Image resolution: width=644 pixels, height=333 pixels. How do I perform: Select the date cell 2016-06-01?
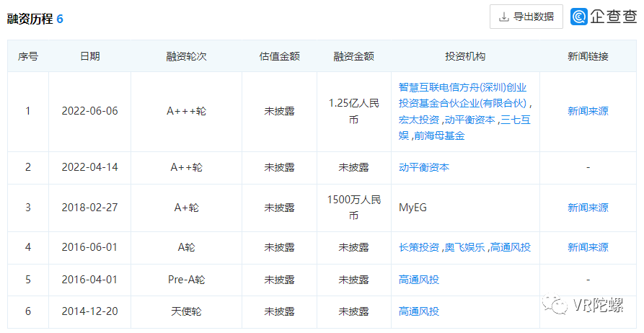(90, 247)
